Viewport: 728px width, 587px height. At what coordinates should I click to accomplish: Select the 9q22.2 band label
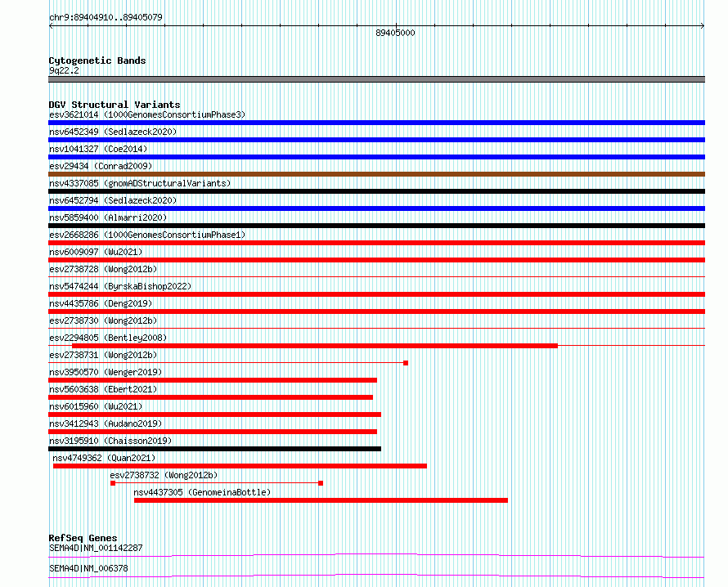tap(64, 70)
